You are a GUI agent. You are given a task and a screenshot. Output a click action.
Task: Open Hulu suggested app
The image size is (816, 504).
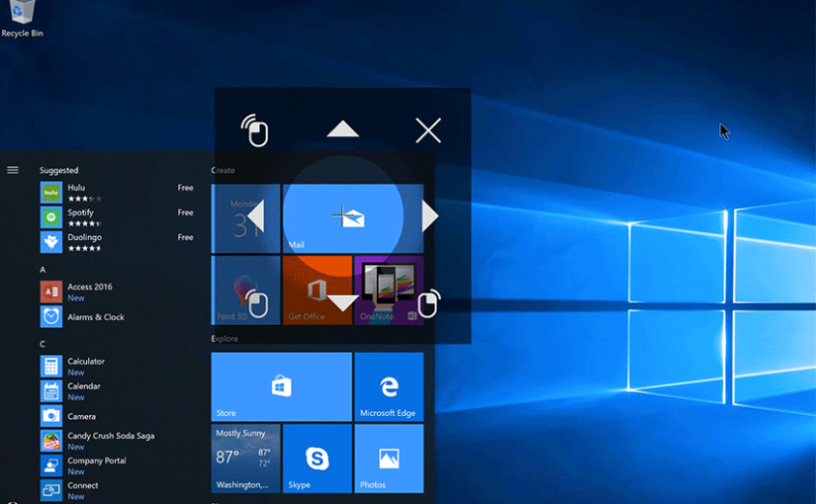[117, 193]
